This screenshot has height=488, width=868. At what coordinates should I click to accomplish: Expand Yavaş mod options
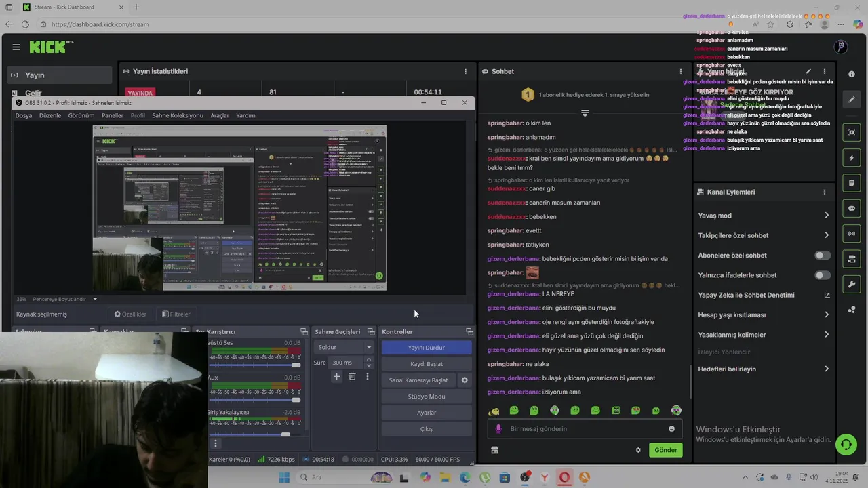[827, 216]
